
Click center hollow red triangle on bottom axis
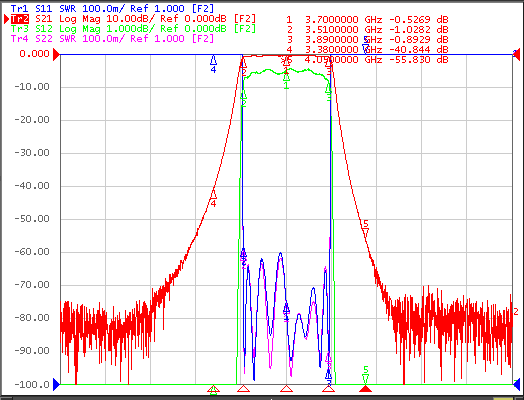[286, 389]
